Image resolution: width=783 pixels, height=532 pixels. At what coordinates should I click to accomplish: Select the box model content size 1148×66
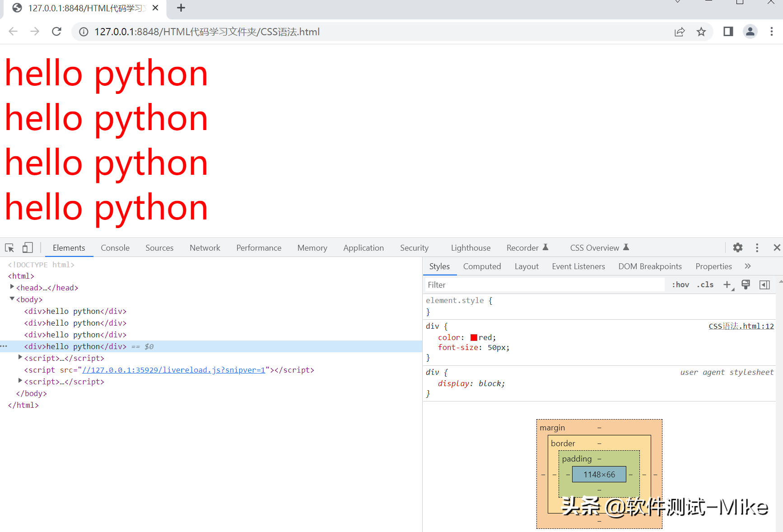point(599,474)
